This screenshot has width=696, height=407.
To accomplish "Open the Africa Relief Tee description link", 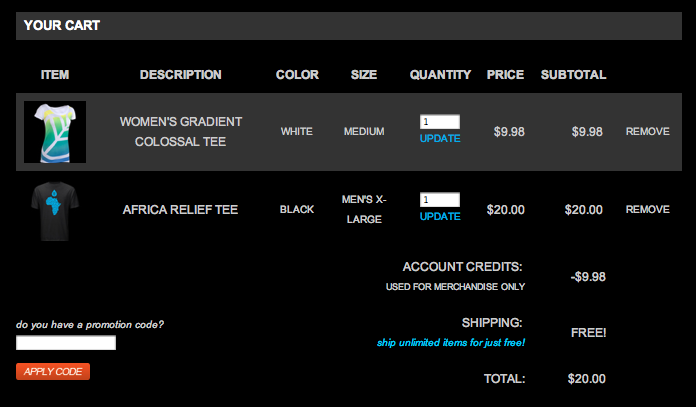I will point(180,210).
